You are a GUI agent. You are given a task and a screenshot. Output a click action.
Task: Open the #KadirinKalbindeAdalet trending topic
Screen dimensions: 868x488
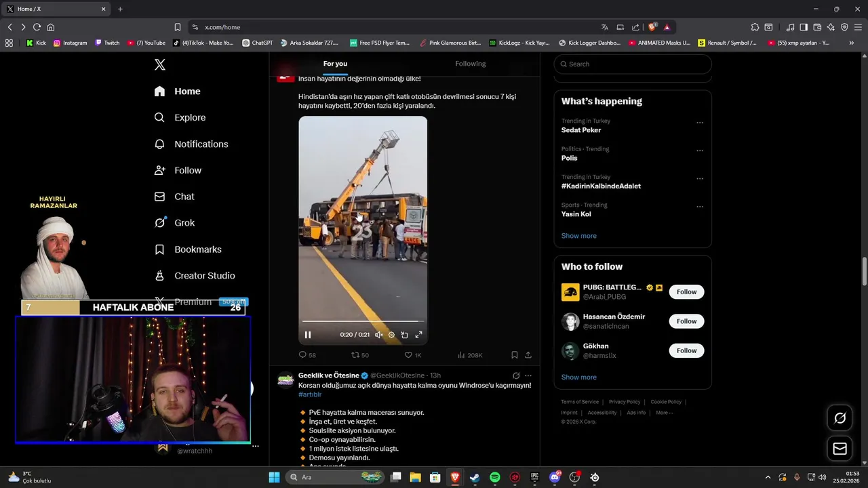point(601,186)
